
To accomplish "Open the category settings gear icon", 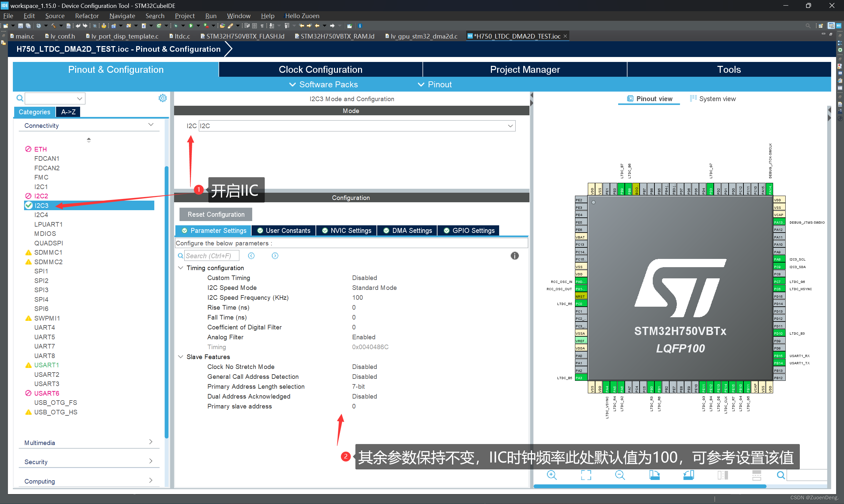I will click(x=163, y=98).
